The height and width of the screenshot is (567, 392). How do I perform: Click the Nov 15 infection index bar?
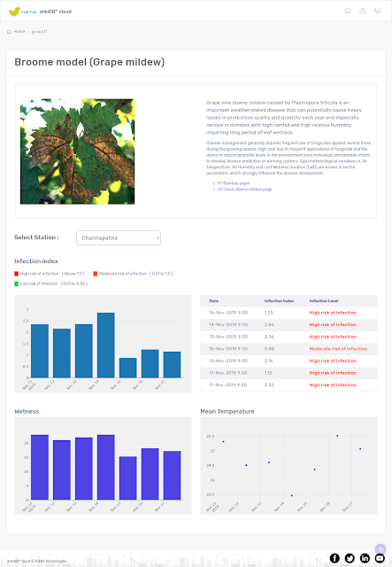pos(128,368)
